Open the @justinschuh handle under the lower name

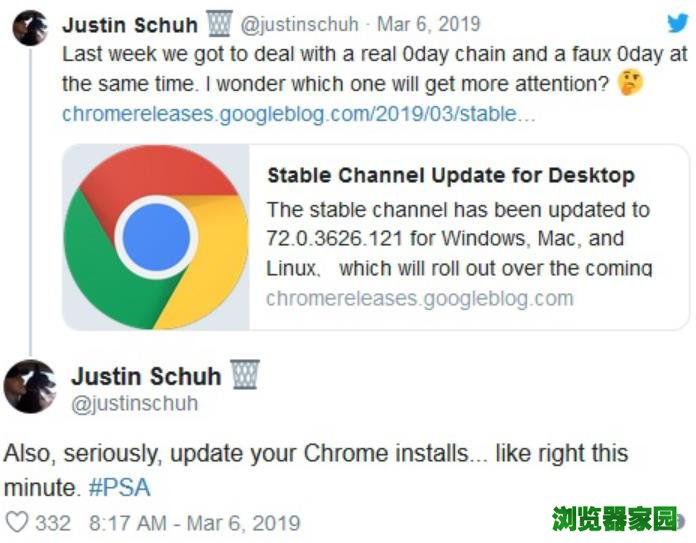click(134, 403)
